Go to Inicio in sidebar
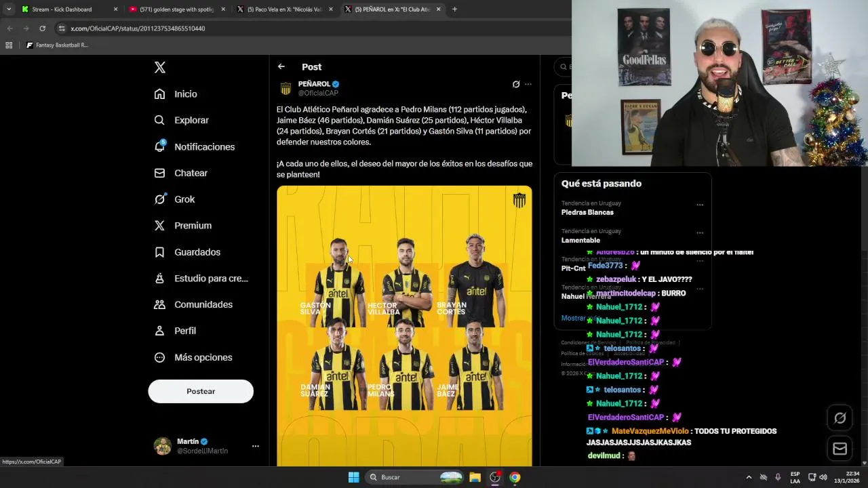This screenshot has height=488, width=868. 176,94
